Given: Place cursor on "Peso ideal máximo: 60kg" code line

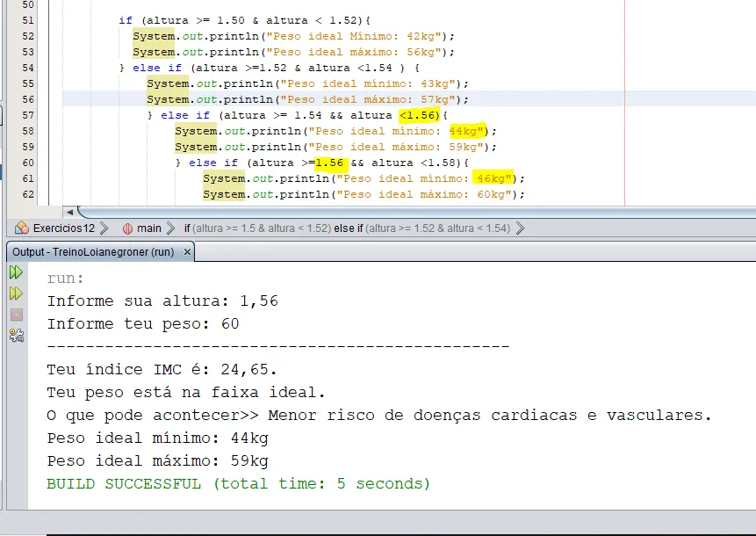Looking at the screenshot, I should [x=364, y=194].
